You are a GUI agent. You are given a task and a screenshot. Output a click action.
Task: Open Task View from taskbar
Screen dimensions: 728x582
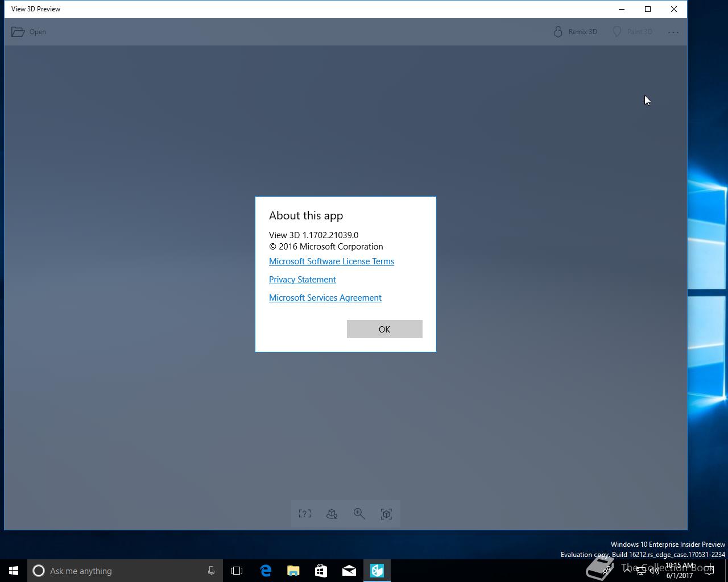tap(237, 571)
